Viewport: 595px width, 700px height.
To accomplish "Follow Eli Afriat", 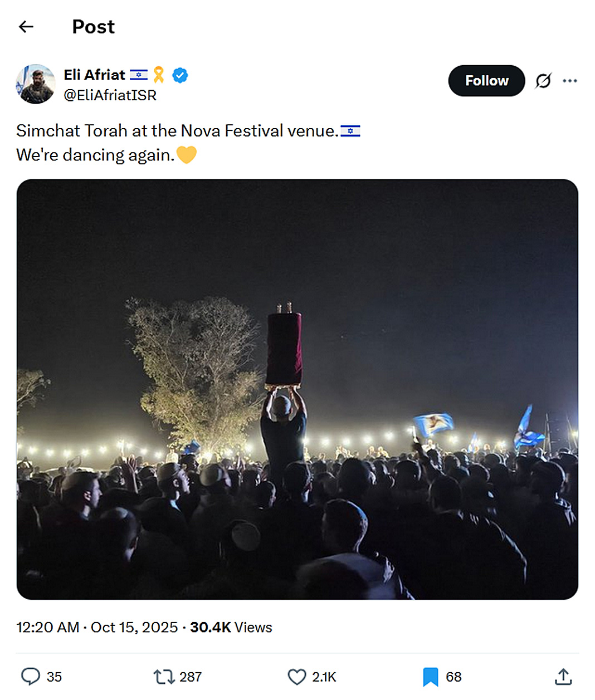I will point(486,81).
